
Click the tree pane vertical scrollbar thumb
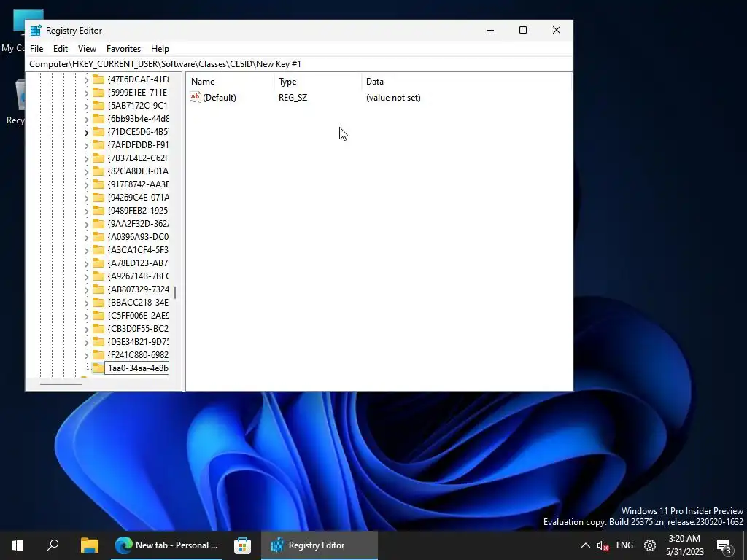[175, 292]
